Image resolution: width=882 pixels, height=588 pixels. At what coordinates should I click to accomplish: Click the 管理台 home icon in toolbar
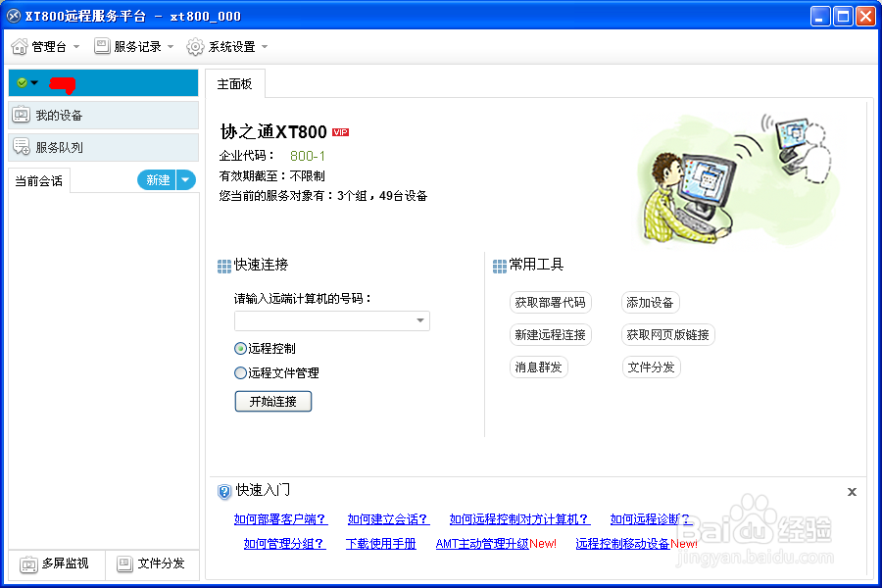click(x=18, y=45)
